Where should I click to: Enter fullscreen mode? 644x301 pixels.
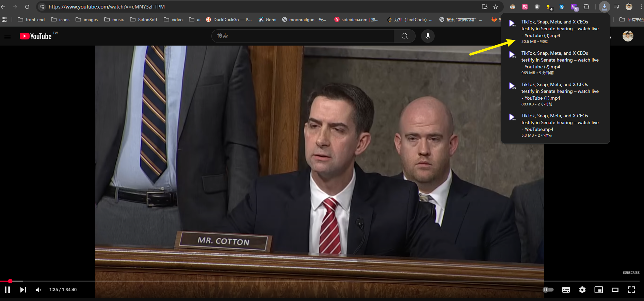(631, 290)
